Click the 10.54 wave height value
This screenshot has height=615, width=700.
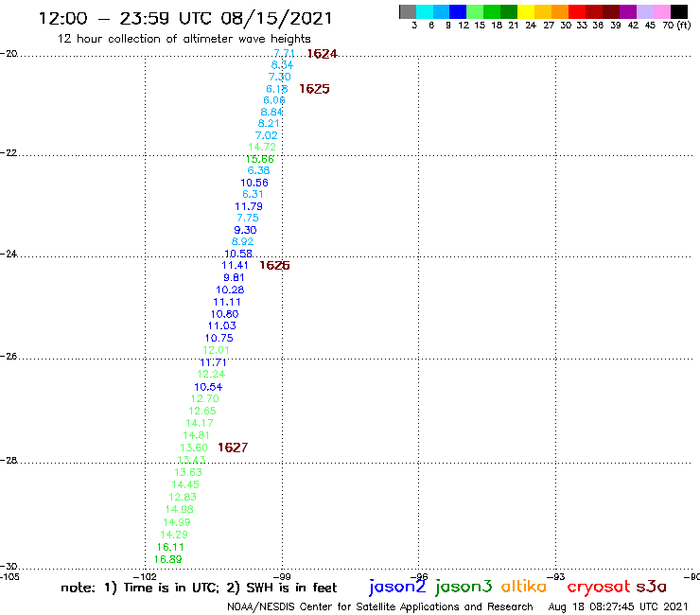coord(208,387)
